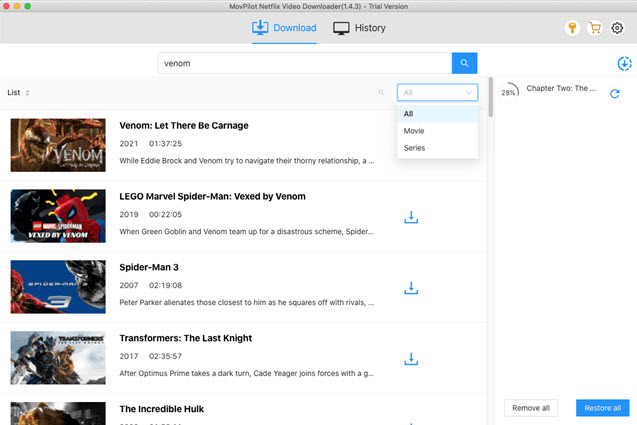Switch to the Download tab
This screenshot has height=425, width=637.
tap(284, 28)
